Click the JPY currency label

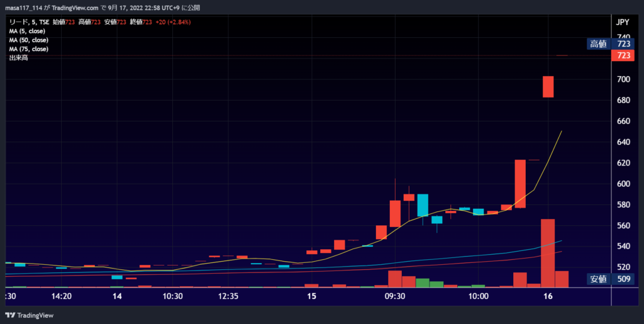coord(623,23)
